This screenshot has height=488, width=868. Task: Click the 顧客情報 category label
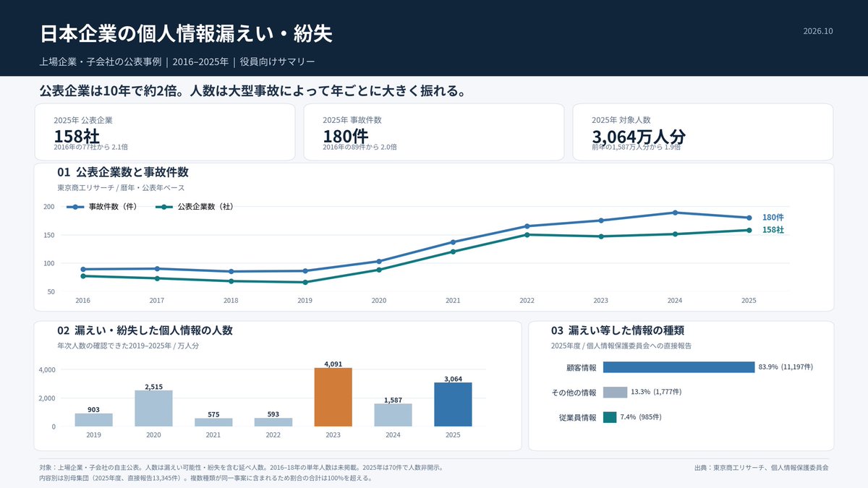(582, 367)
